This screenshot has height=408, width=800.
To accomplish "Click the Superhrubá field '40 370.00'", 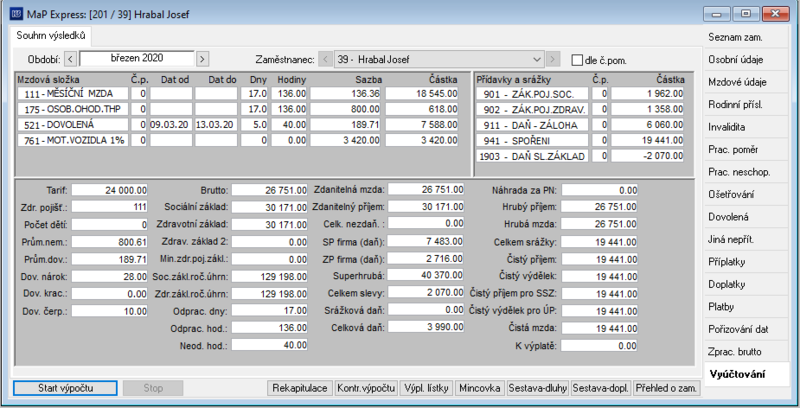I will (x=426, y=275).
